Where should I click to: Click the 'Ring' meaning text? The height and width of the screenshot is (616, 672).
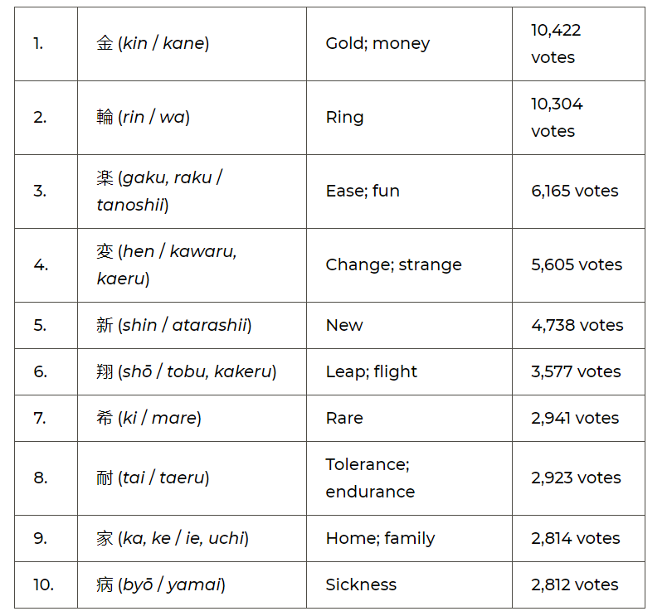click(x=344, y=118)
